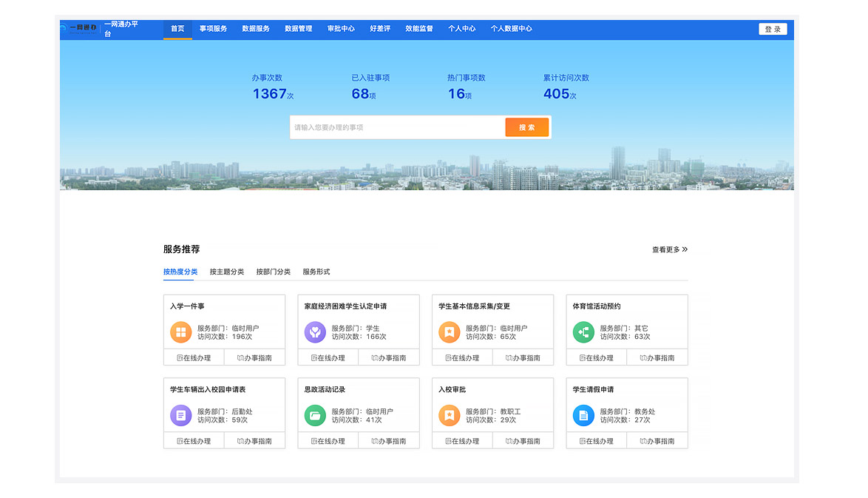Screen dimensions: 868x498
Task: Click the green icon on 体育馆活动预约 card
Action: [x=583, y=332]
